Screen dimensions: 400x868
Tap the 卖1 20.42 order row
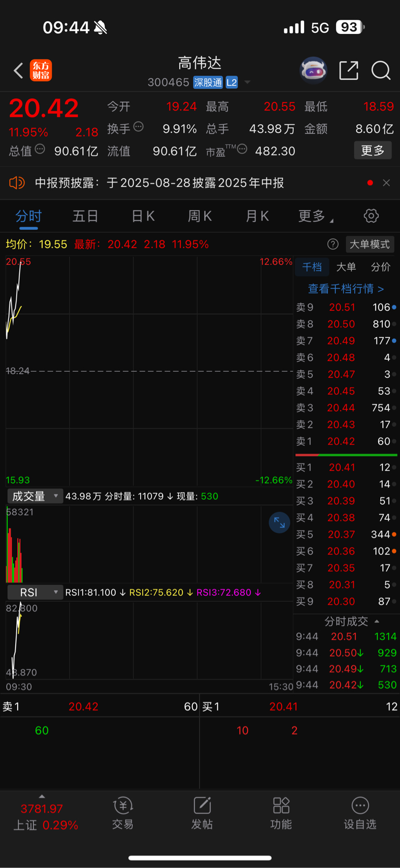pyautogui.click(x=346, y=441)
